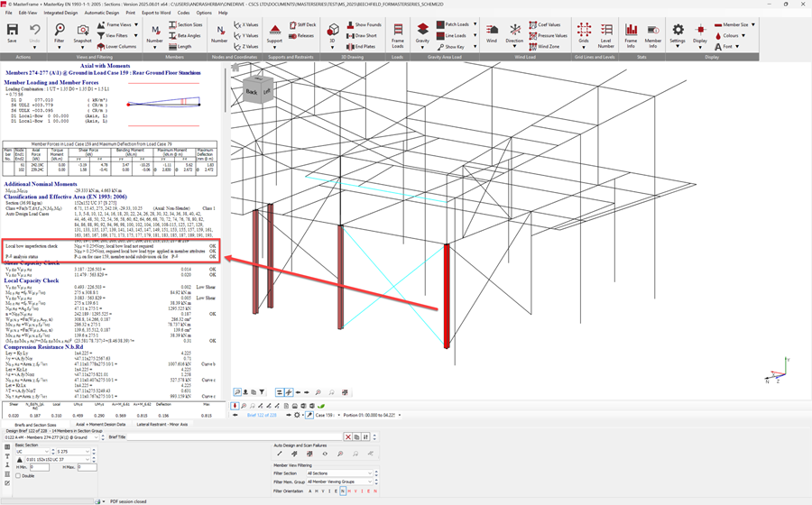Open the Frame Views dropdown
Image resolution: width=812 pixels, height=505 pixels.
(136, 25)
